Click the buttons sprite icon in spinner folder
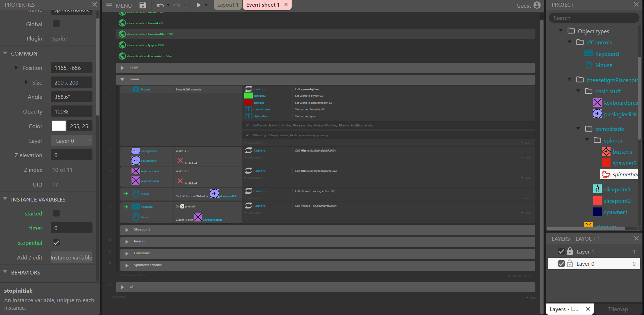The image size is (644, 315). 606,152
